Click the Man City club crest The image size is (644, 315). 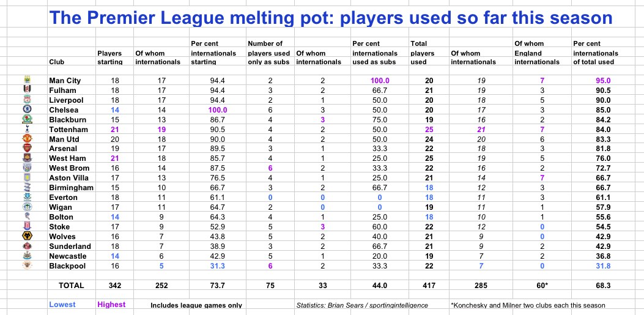click(27, 79)
